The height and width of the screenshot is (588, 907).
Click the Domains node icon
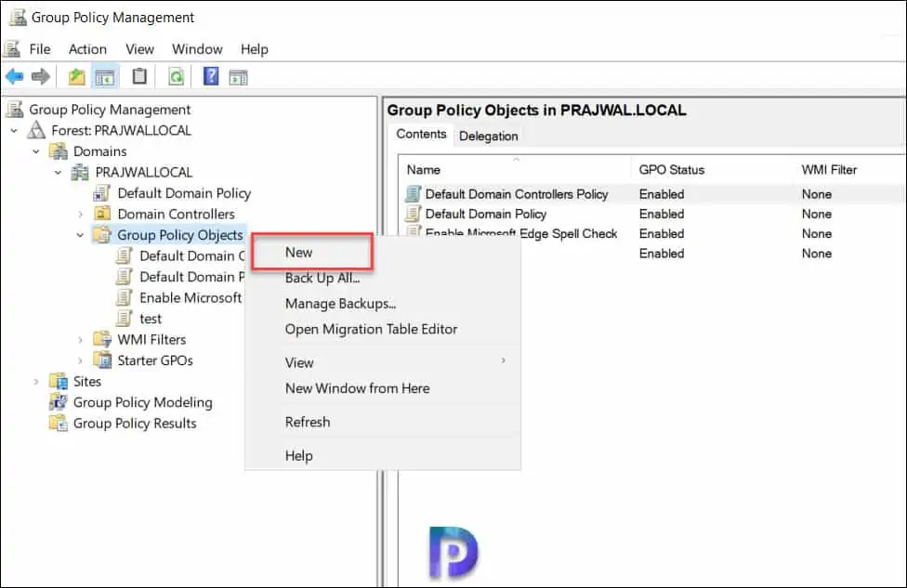click(59, 150)
